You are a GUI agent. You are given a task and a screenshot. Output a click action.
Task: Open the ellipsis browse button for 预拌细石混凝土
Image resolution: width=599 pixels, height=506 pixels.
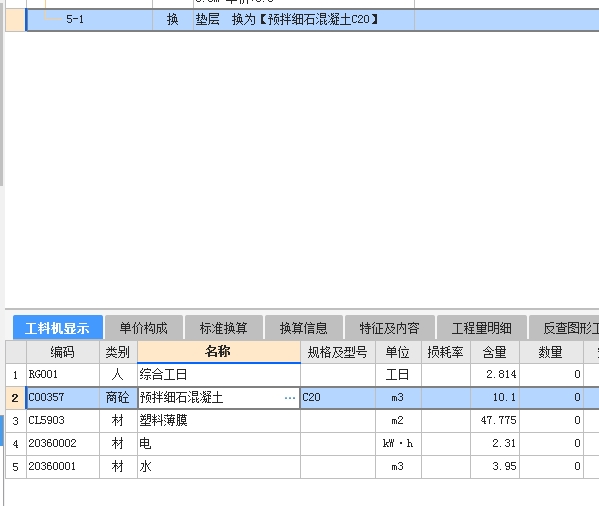290,398
